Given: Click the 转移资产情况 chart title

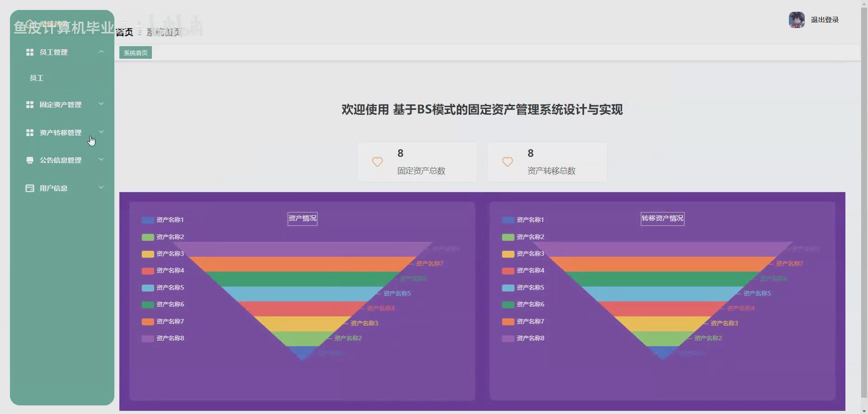Looking at the screenshot, I should tap(662, 219).
